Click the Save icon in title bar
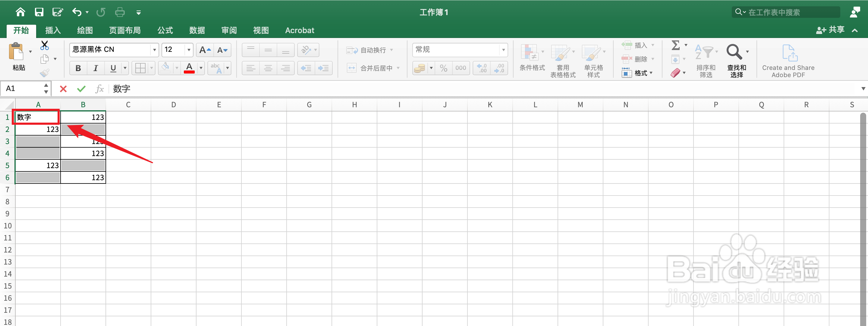This screenshot has height=326, width=868. pyautogui.click(x=39, y=12)
